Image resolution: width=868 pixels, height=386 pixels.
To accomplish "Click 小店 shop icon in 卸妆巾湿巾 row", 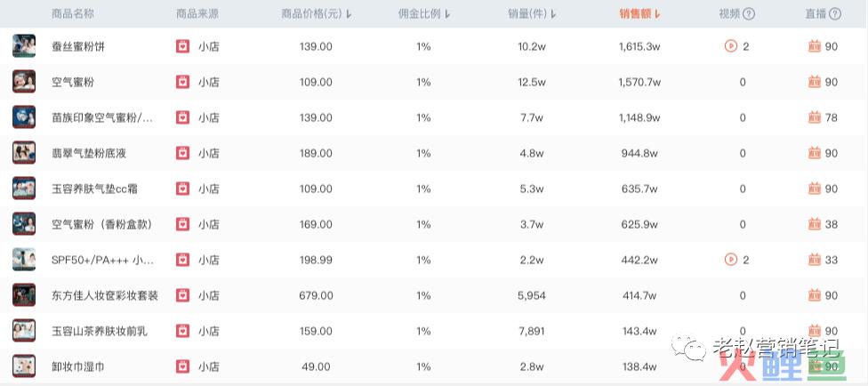I will tap(182, 366).
